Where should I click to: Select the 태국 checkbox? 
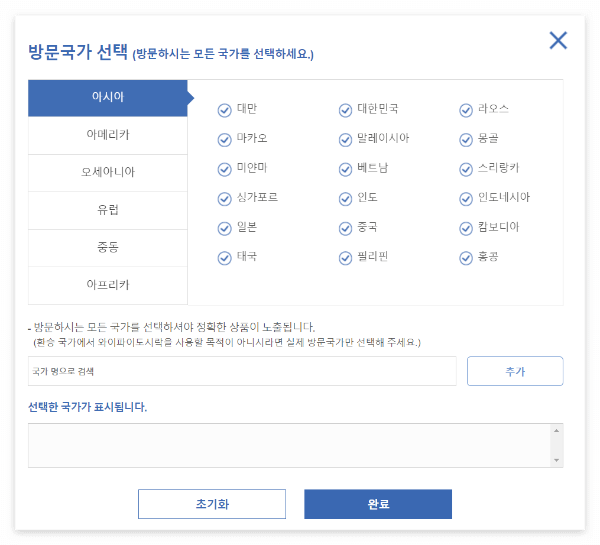tap(225, 258)
